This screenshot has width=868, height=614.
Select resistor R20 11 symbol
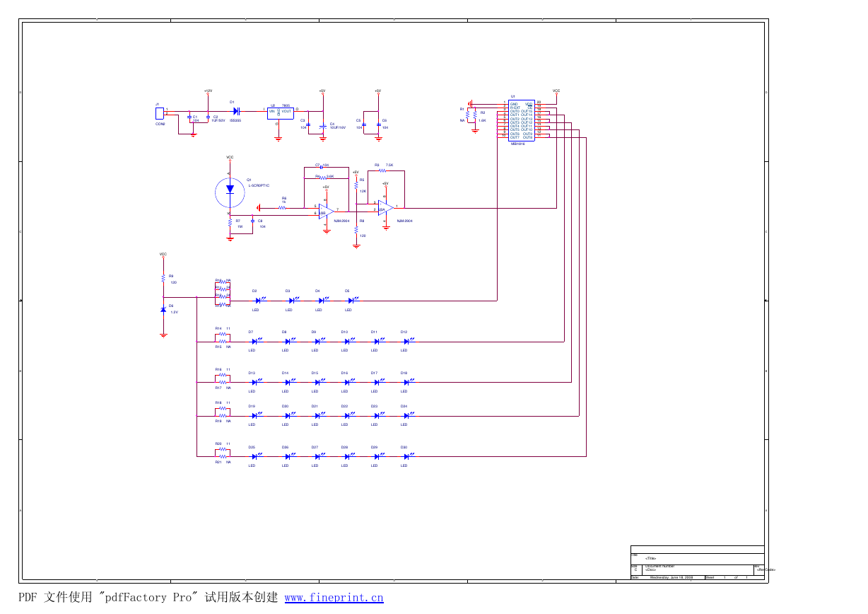[x=223, y=449]
